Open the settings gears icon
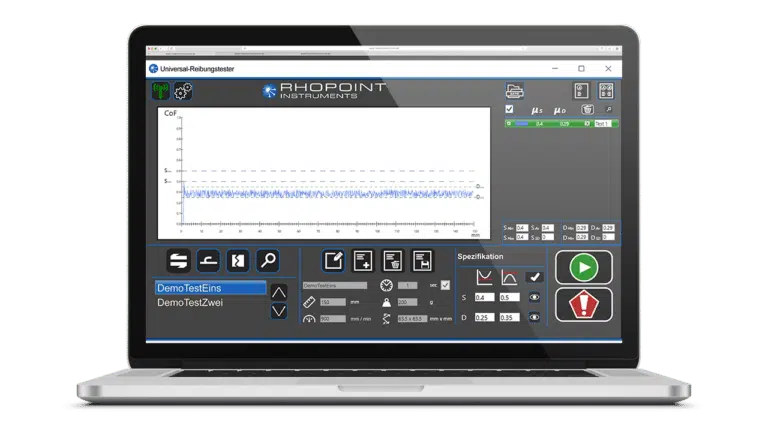The width and height of the screenshot is (768, 432). 183,91
